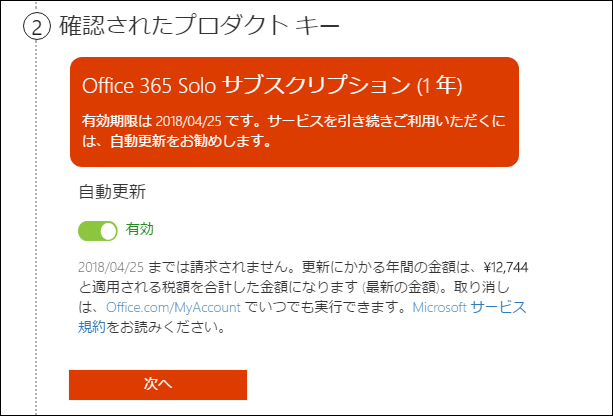
Task: Click the circled step 2 number icon
Action: pos(37,27)
